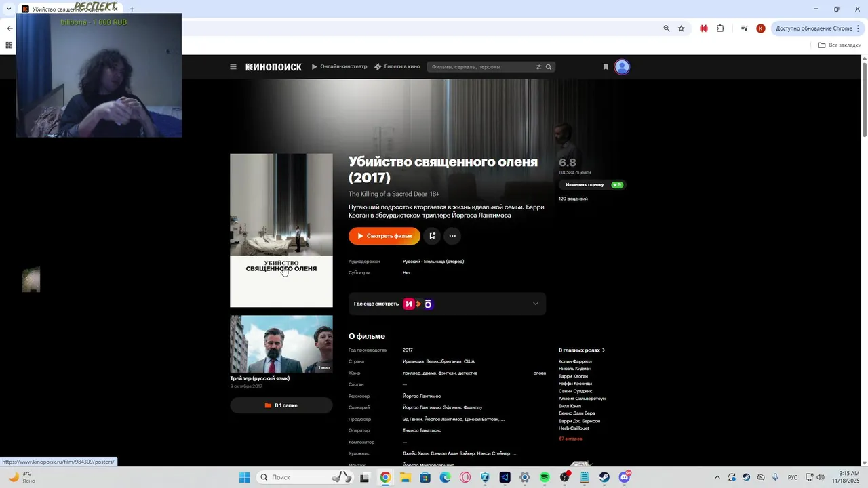Click the Windows taskbar search box

tap(306, 477)
